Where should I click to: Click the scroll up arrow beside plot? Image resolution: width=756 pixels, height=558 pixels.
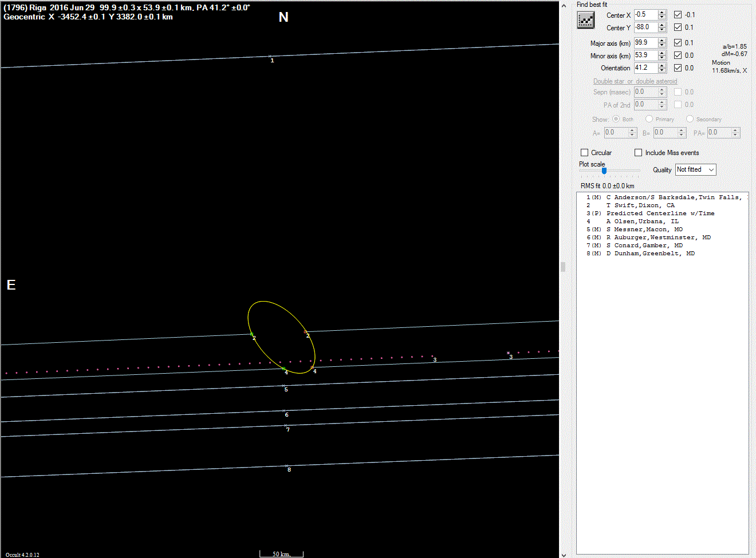pyautogui.click(x=564, y=5)
